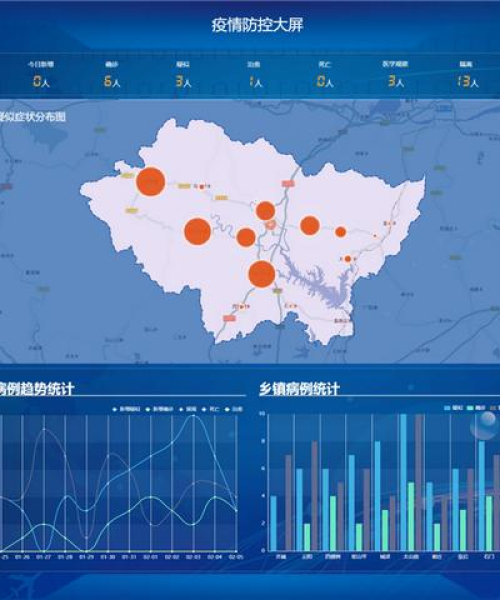The image size is (500, 600).
Task: Hide the 死亡 series in trend legend
Action: pos(211,409)
